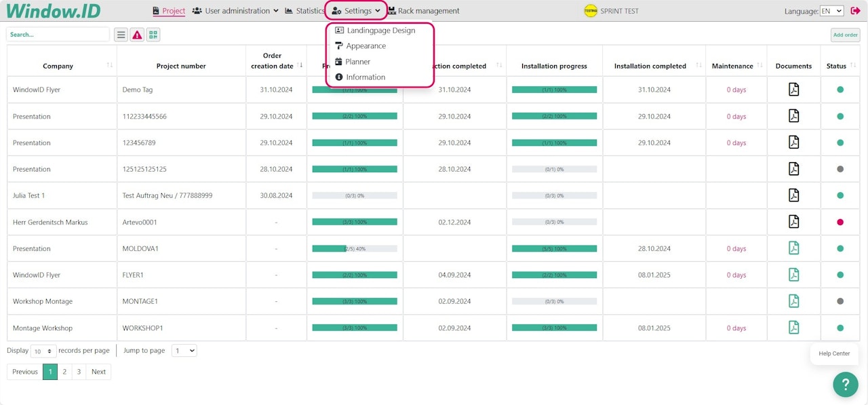
Task: Click the MOLDOVA1 production progress bar
Action: [355, 248]
